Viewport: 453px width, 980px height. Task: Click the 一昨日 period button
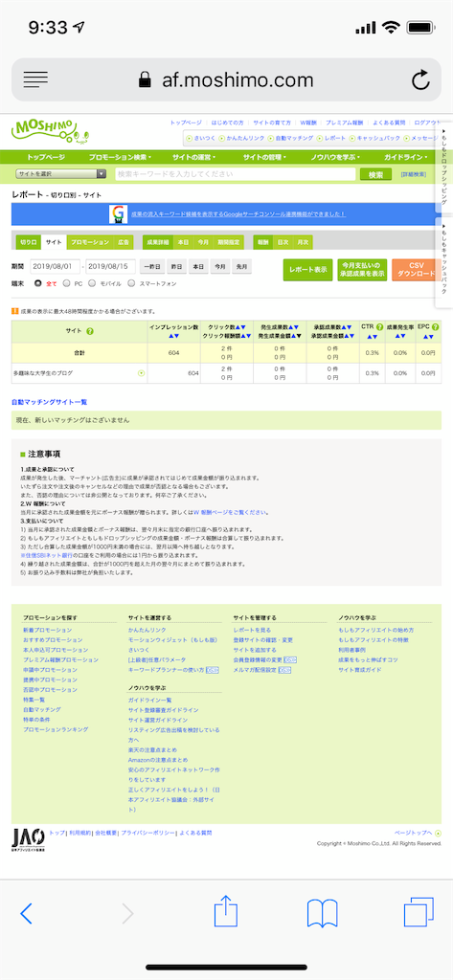pyautogui.click(x=152, y=266)
